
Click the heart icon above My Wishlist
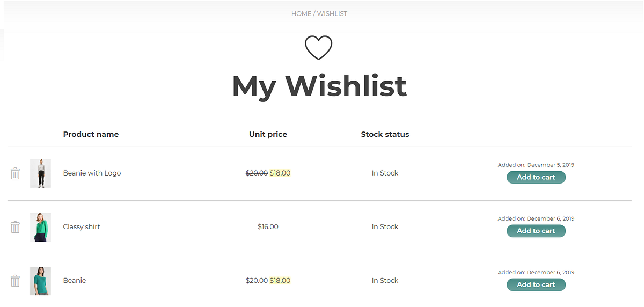pos(319,48)
